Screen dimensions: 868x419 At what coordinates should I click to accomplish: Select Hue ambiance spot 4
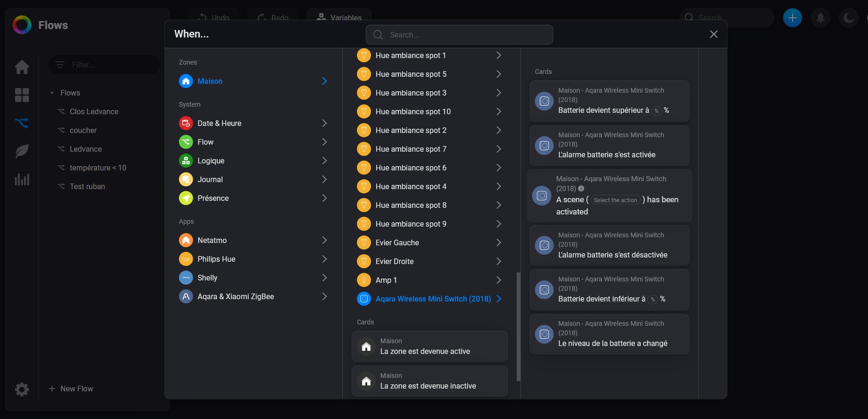430,186
